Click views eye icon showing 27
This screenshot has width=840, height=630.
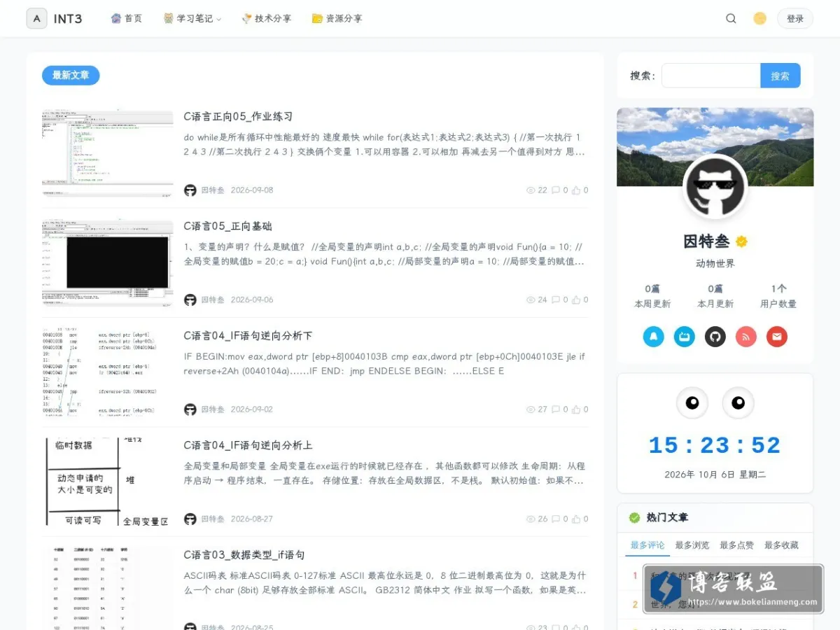(x=531, y=409)
